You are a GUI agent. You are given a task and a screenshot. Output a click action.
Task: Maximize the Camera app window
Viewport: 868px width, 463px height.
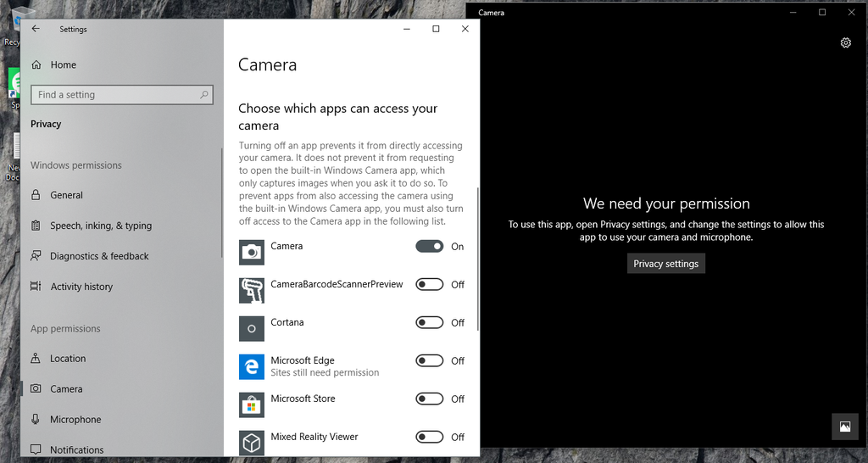click(x=822, y=12)
